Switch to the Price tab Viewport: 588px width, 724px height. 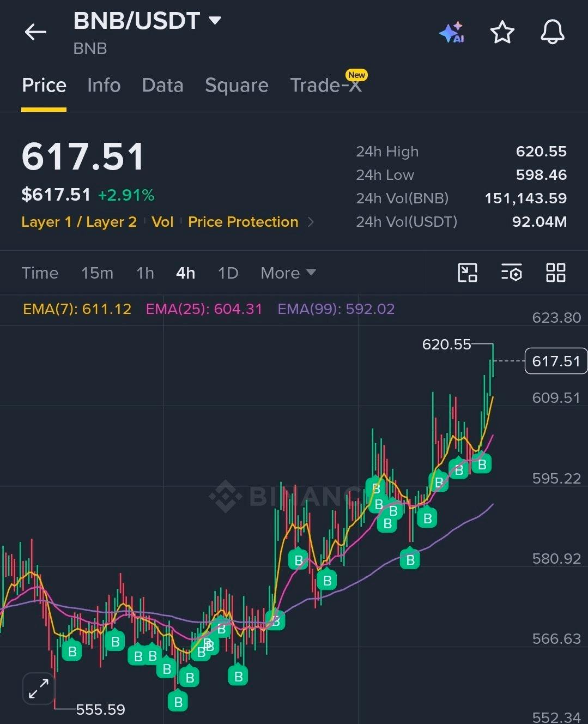[x=44, y=86]
